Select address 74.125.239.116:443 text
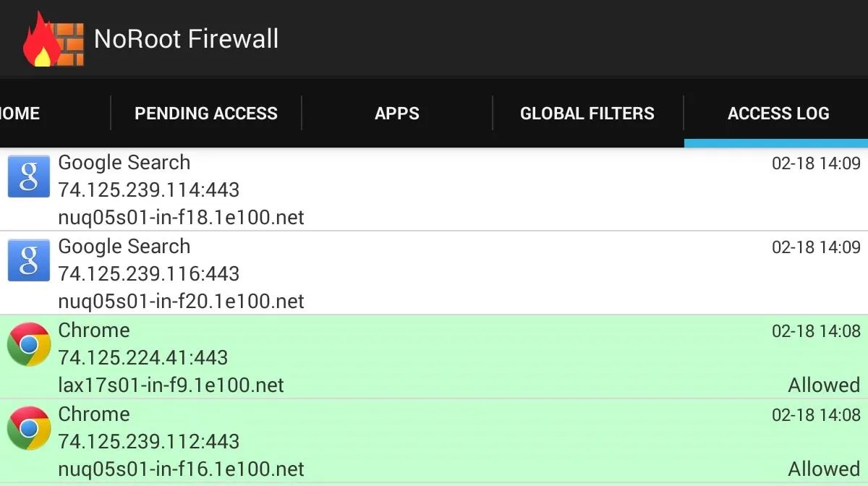The height and width of the screenshot is (486, 868). click(x=148, y=273)
